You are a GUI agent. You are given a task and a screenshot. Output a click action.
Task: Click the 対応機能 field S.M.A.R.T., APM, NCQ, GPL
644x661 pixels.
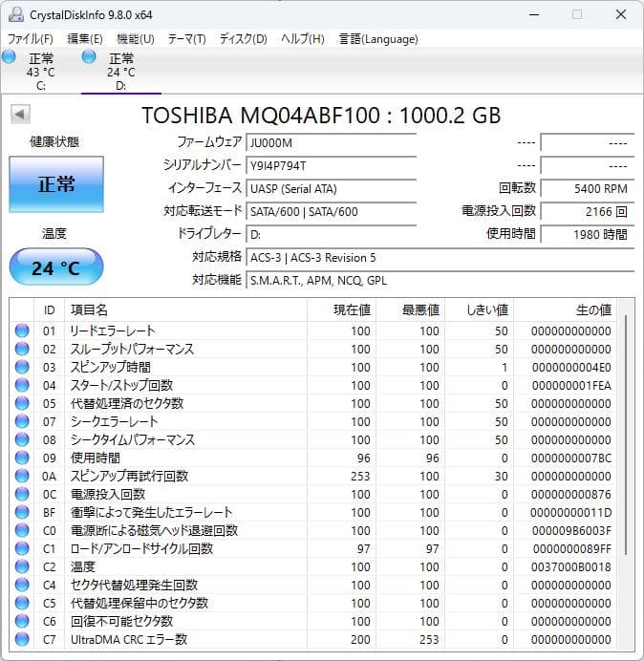tap(440, 280)
